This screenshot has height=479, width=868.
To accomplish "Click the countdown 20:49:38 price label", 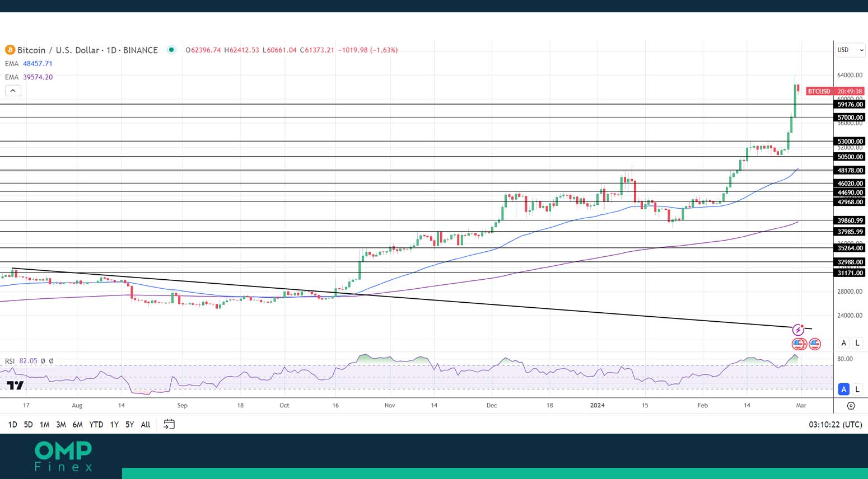I will coord(850,91).
